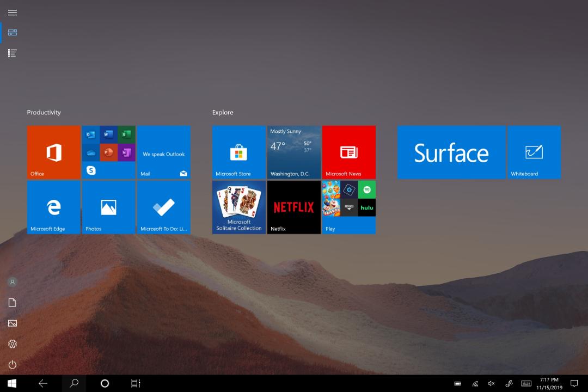Open Task View on the taskbar

point(136,383)
